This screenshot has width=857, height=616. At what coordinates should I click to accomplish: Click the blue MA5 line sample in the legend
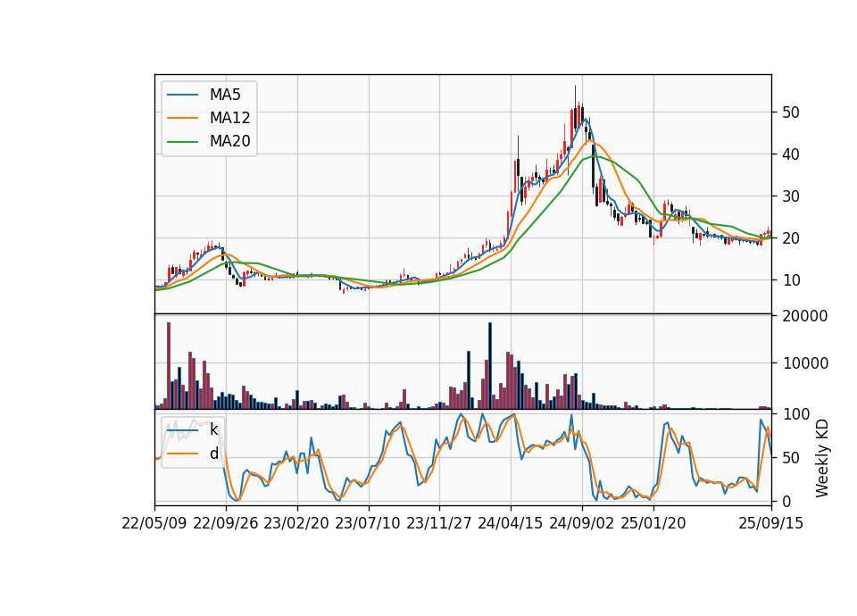click(x=182, y=96)
